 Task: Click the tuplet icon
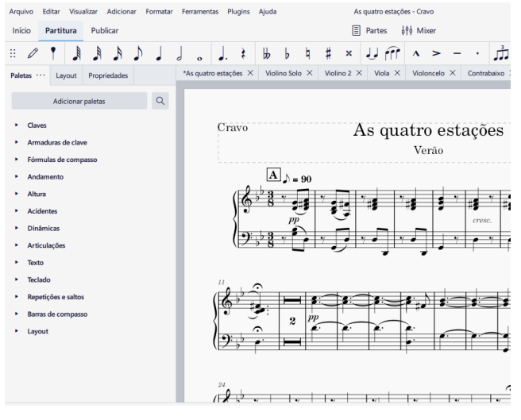tap(500, 53)
